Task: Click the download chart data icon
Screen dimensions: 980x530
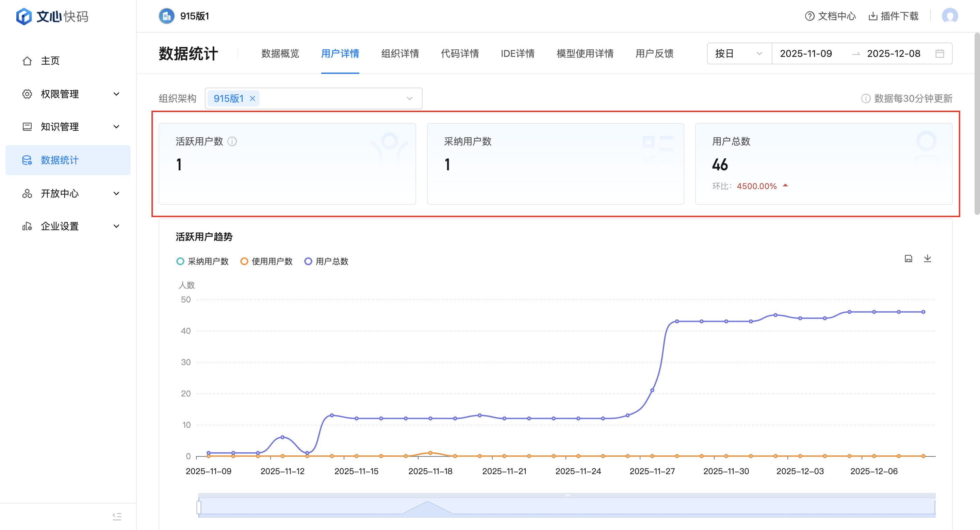Action: (x=928, y=259)
